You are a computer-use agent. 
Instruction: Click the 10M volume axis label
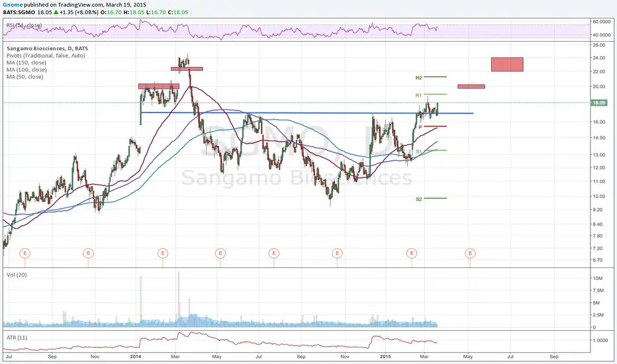(598, 278)
